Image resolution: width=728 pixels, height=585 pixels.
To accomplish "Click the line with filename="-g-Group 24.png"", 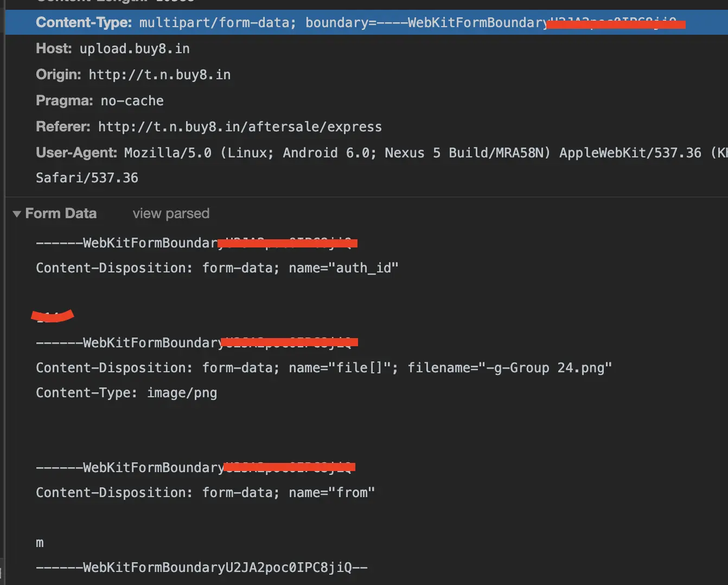I will (324, 368).
